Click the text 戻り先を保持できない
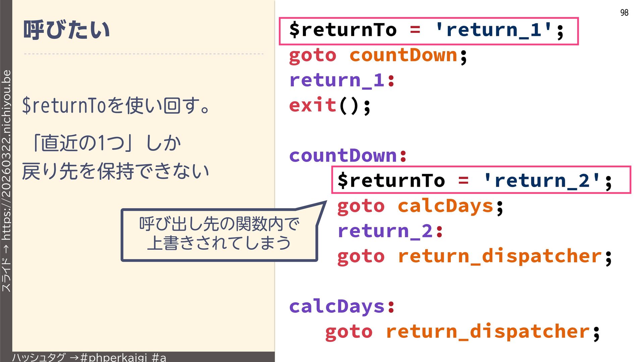 click(x=116, y=171)
